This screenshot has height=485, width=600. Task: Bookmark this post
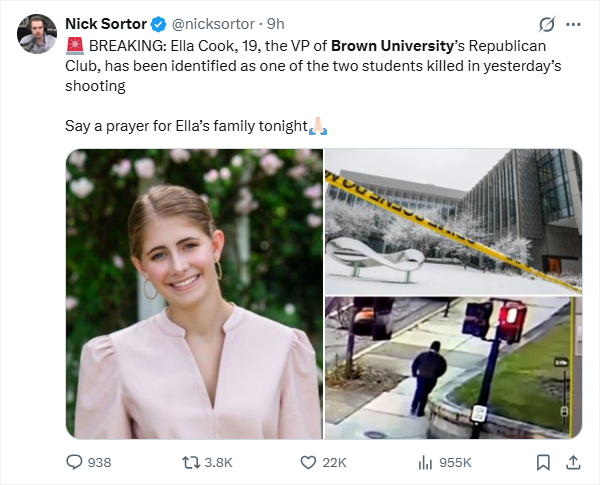(543, 462)
